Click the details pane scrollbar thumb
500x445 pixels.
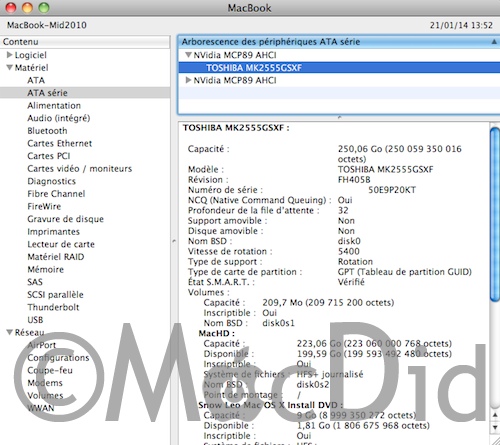[x=495, y=214]
